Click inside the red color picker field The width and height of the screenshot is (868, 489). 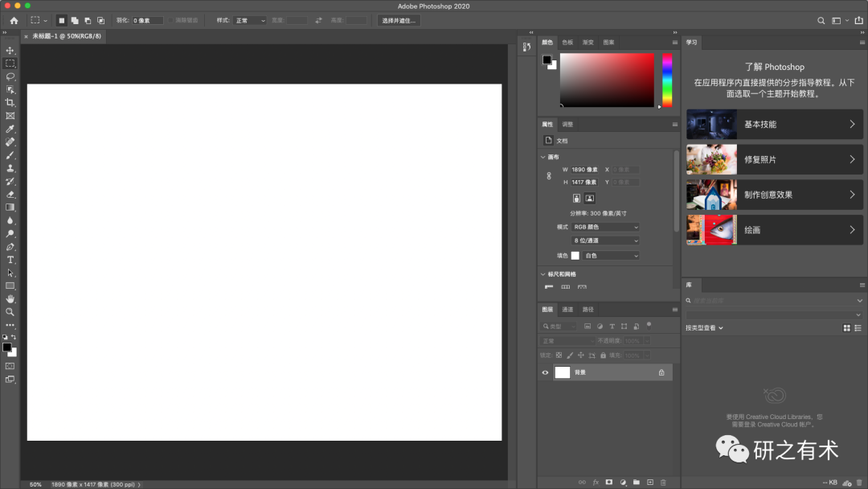[x=607, y=80]
